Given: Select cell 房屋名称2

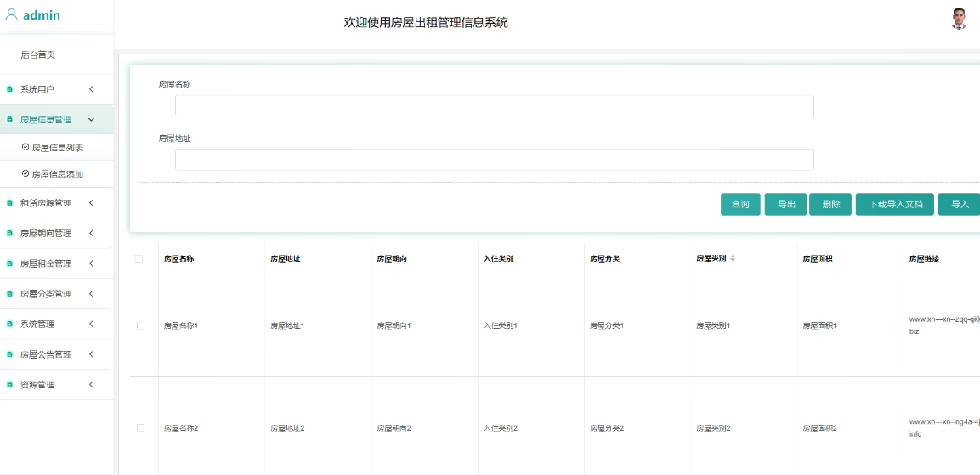Looking at the screenshot, I should [181, 428].
